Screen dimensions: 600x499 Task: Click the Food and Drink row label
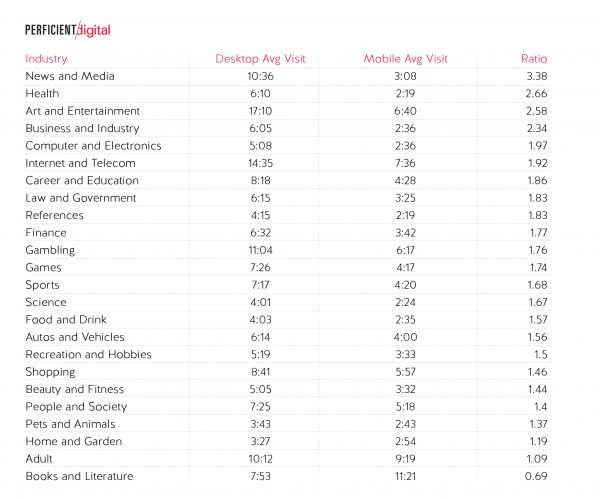pyautogui.click(x=65, y=320)
